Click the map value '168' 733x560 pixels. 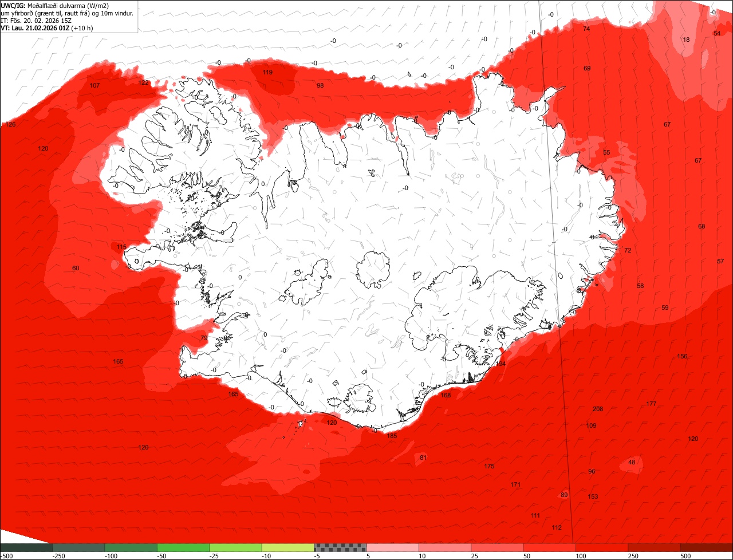tap(446, 395)
